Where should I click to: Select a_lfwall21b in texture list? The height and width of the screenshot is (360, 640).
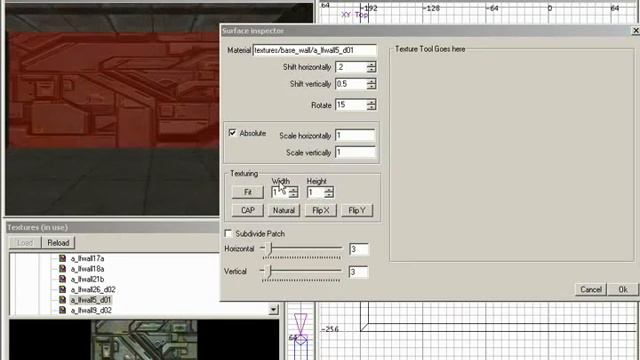click(x=87, y=279)
